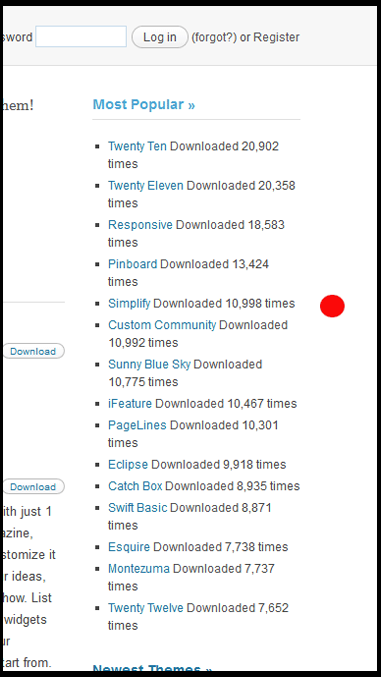Image resolution: width=381 pixels, height=677 pixels.
Task: Select the Responsive theme link
Action: pos(140,225)
